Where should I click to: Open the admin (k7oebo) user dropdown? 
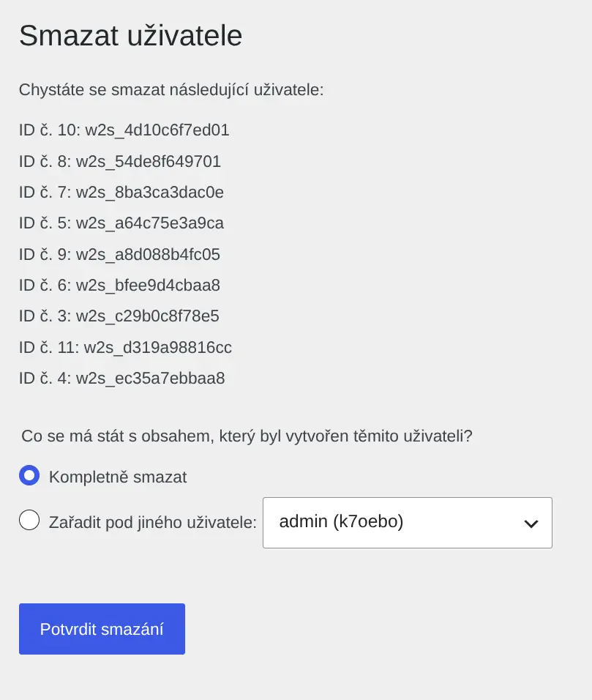(x=408, y=523)
